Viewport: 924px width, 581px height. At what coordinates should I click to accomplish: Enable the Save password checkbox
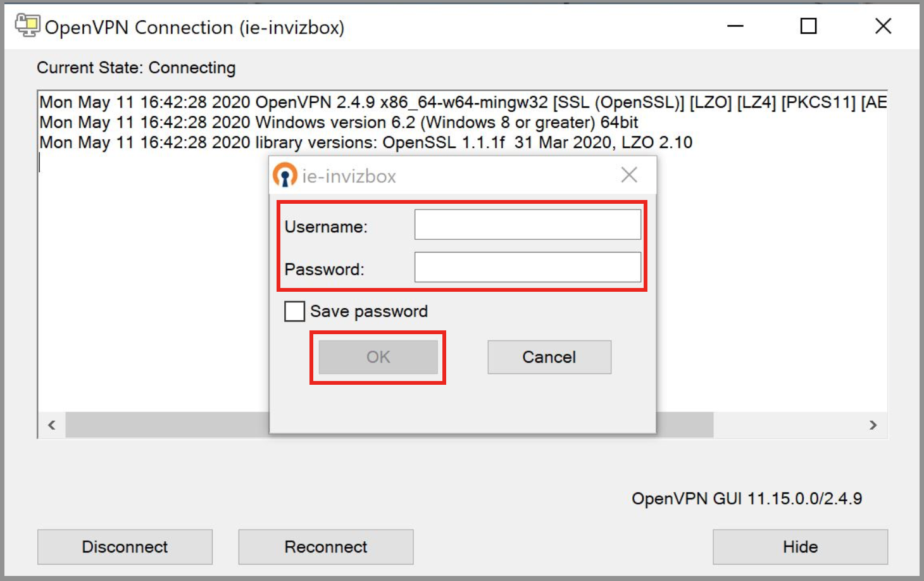(x=295, y=311)
